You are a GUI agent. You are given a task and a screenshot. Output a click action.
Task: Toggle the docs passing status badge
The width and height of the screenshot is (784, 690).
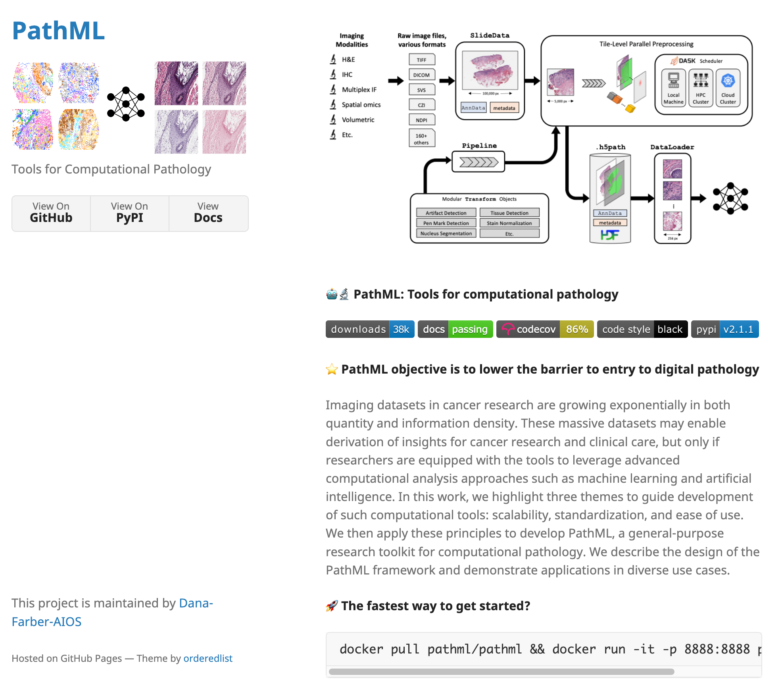tap(452, 329)
